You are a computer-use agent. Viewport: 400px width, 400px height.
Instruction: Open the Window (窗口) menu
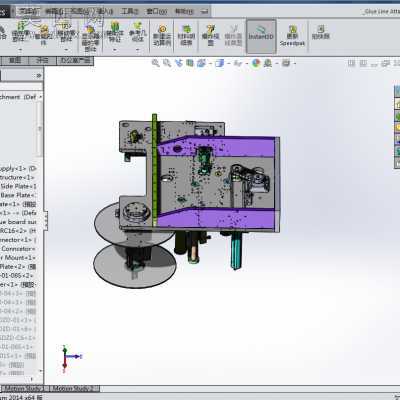point(157,12)
